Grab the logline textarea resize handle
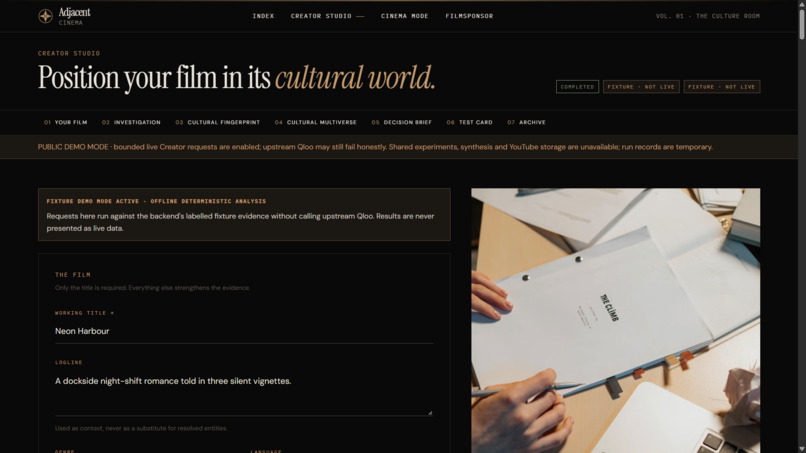806x453 pixels. [430, 413]
